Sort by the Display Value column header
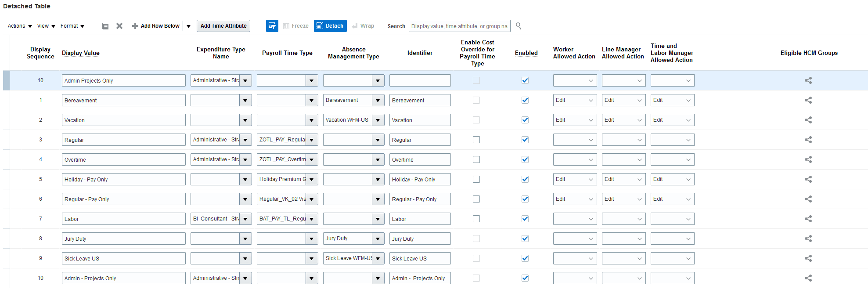This screenshot has width=868, height=293. [x=81, y=53]
